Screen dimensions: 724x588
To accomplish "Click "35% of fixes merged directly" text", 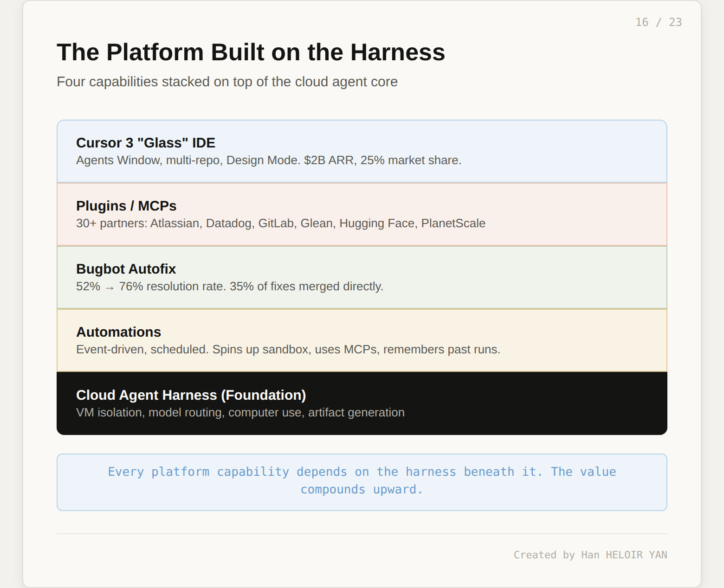I will click(306, 287).
